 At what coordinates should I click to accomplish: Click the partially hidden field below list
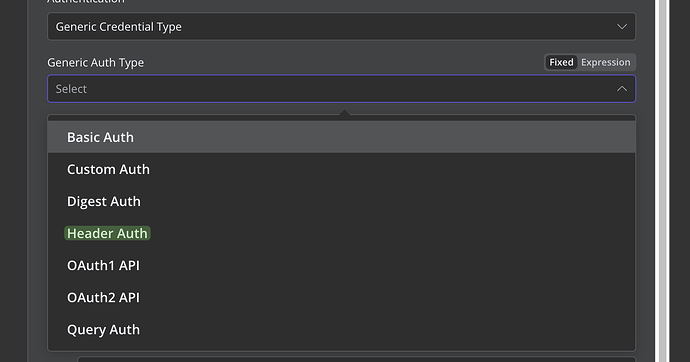[356, 359]
